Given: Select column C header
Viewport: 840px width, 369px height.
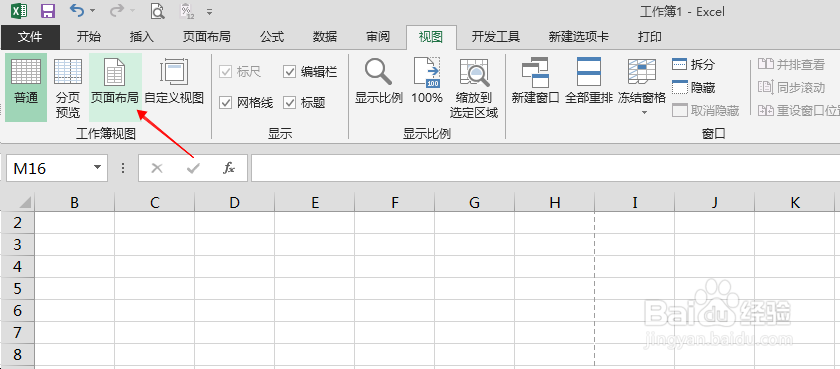Looking at the screenshot, I should [154, 202].
